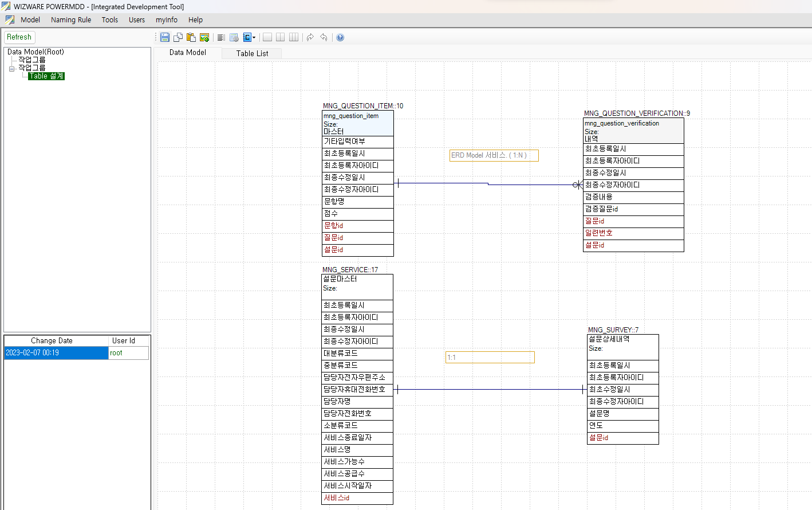Open the Model menu

(x=30, y=19)
